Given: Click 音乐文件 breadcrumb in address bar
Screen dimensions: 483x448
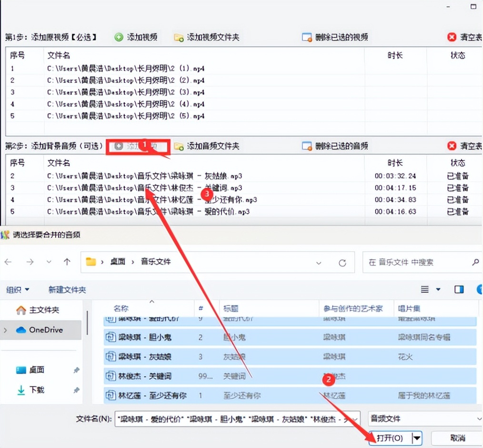Looking at the screenshot, I should pos(156,262).
